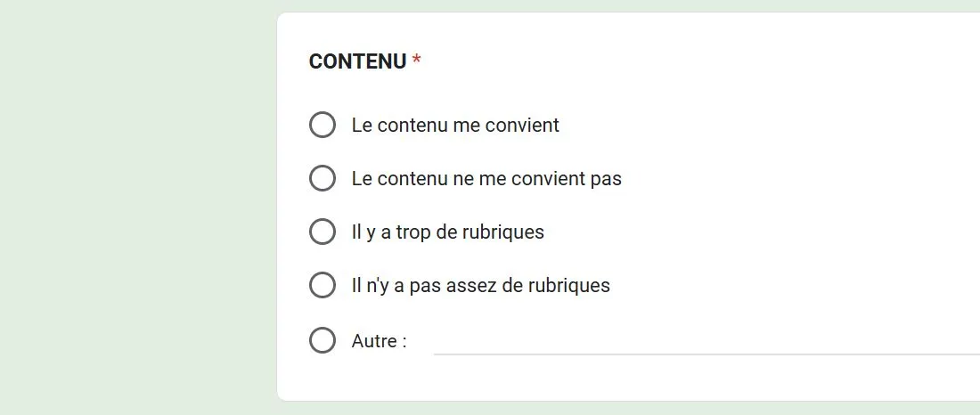This screenshot has width=980, height=415.
Task: Focus the 'Autre' text input field
Action: point(706,340)
